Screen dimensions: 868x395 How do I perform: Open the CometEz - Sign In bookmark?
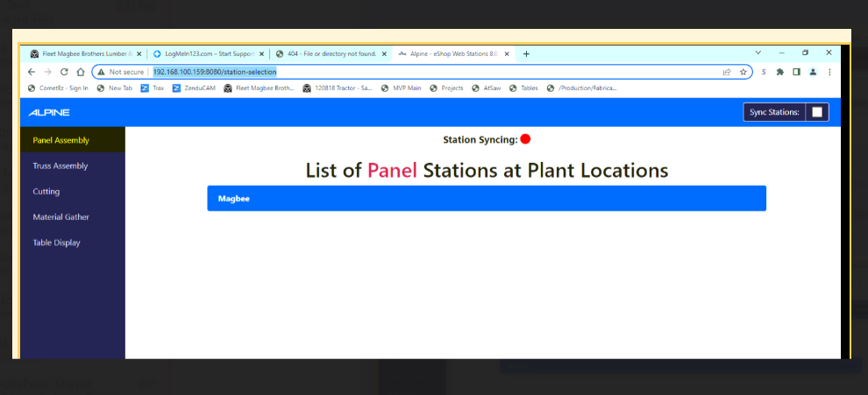coord(58,88)
